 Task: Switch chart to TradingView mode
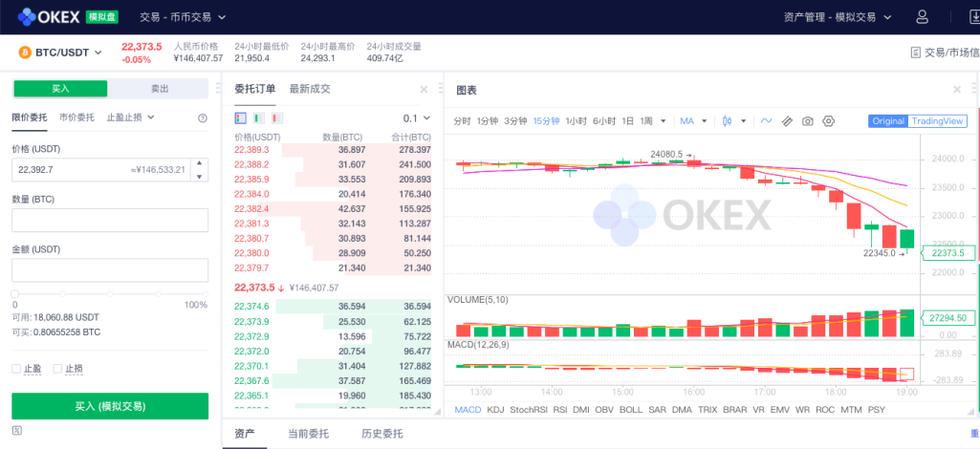[x=938, y=121]
